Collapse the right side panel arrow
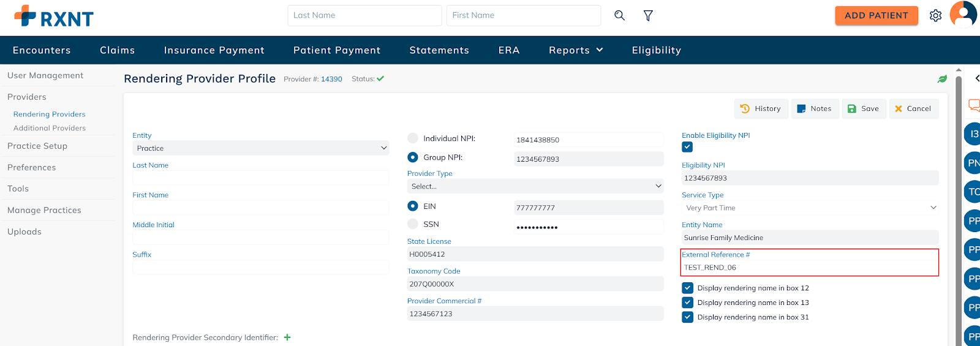Viewport: 980px width, 346px height. (976, 78)
